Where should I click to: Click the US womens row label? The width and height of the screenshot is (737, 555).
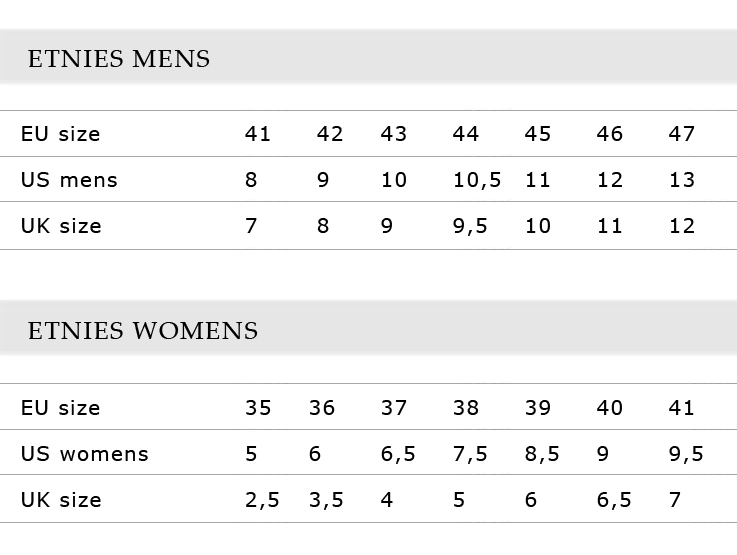[85, 454]
